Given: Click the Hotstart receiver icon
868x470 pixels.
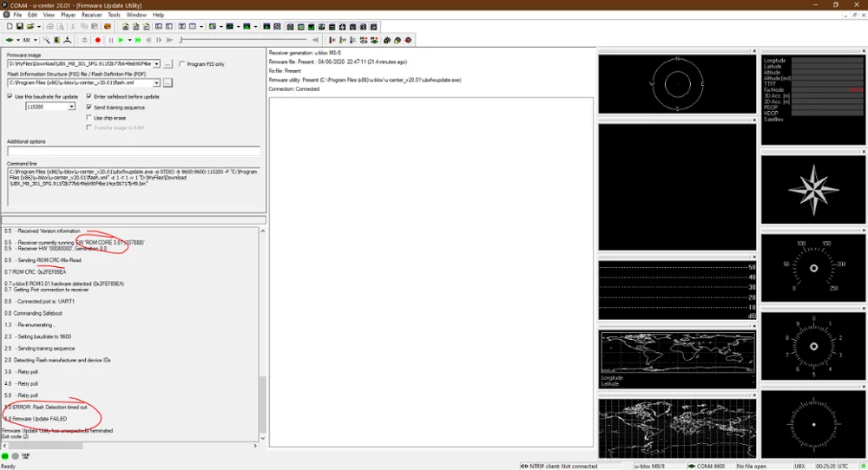Looking at the screenshot, I should [x=352, y=40].
